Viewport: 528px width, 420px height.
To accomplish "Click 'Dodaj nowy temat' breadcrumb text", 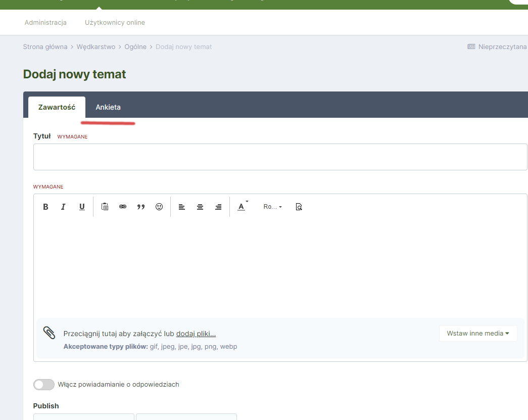I will click(x=183, y=47).
